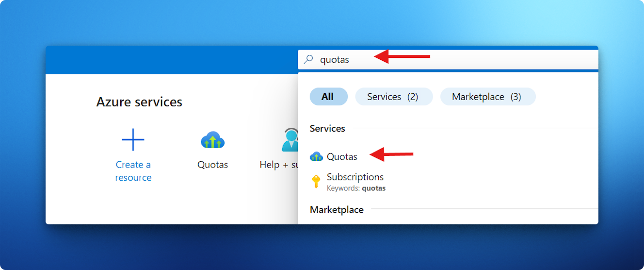The image size is (644, 270).
Task: Click the Subscriptions key icon
Action: (316, 182)
